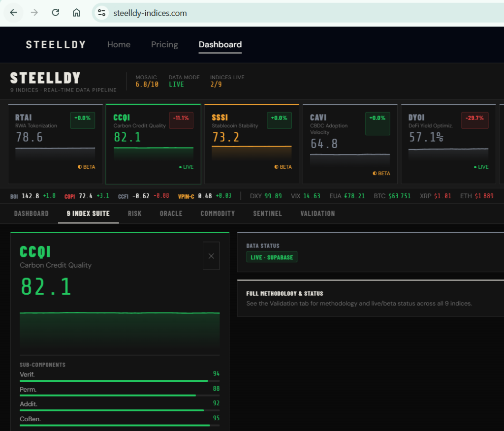
Task: Click the FULL METHODOLOGY & STATUS heading
Action: [x=284, y=293]
